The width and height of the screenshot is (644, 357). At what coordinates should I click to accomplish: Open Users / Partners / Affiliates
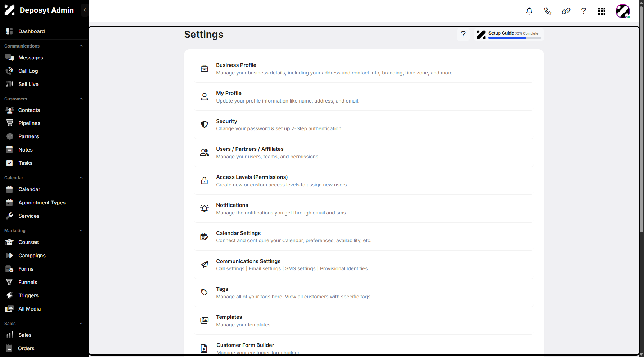point(364,153)
